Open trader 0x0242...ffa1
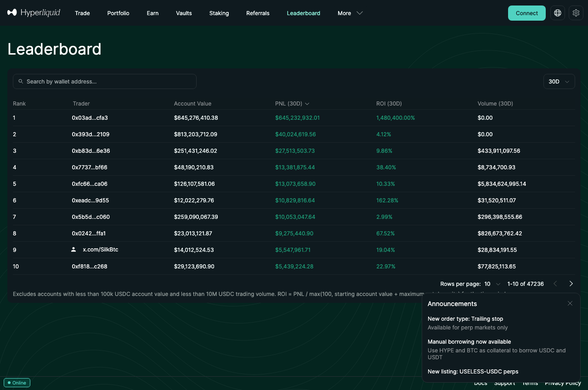 pos(89,234)
